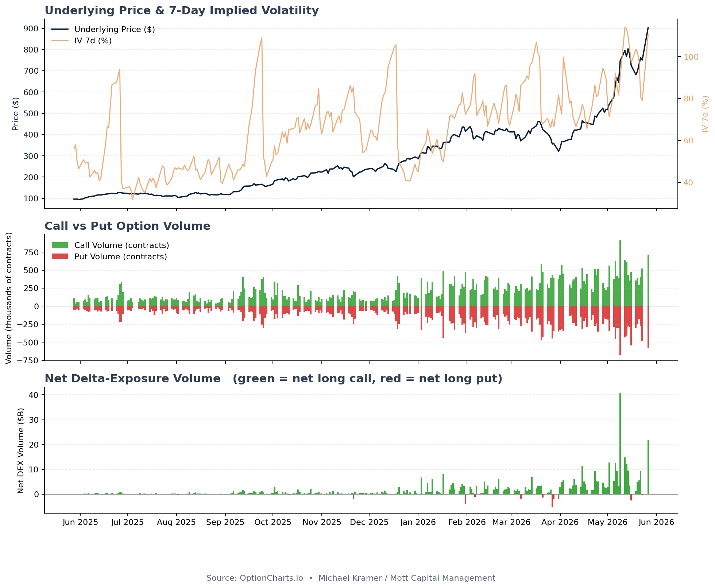Select the red Put Volume legend swatch

coord(60,256)
